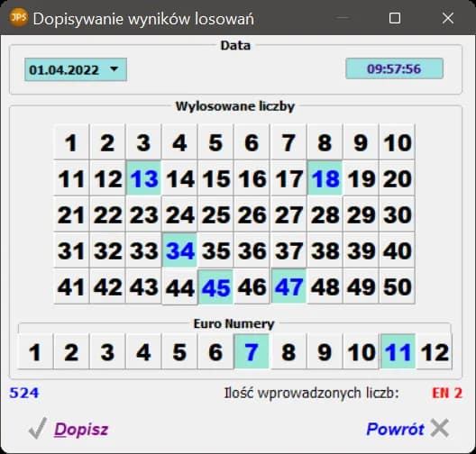The height and width of the screenshot is (454, 476).
Task: Deselect drawn number 34
Action: (179, 250)
